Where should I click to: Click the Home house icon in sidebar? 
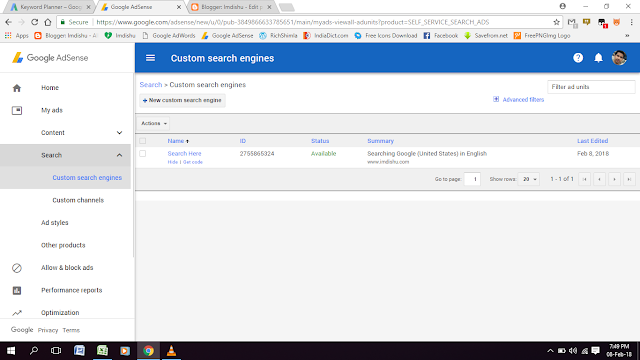[x=17, y=88]
